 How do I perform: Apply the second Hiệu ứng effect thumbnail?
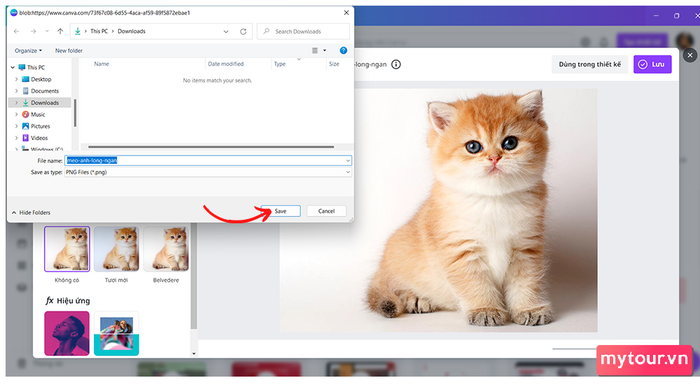(x=117, y=334)
